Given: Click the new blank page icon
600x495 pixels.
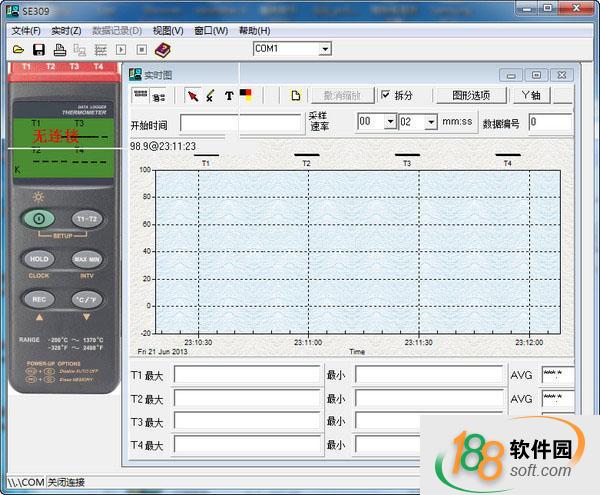Looking at the screenshot, I should [295, 96].
